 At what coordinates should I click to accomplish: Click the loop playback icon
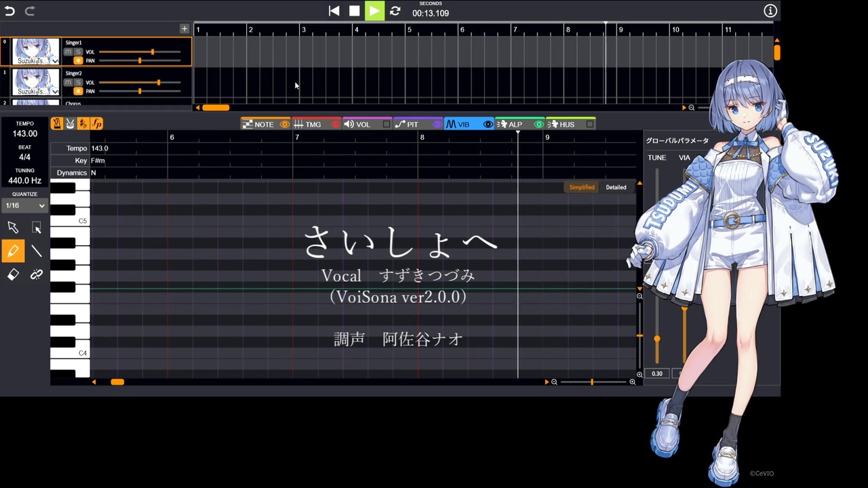coord(395,11)
